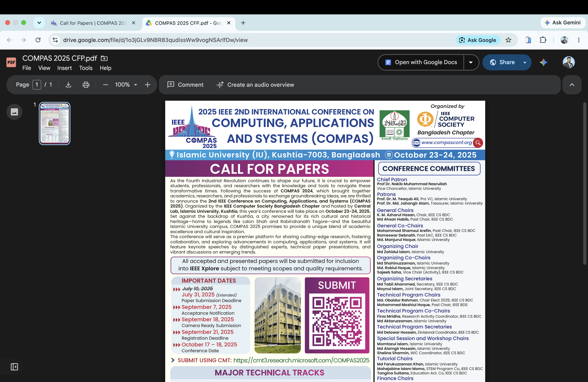Open the Chrome profile avatar
Image resolution: width=588 pixels, height=382 pixels.
564,40
